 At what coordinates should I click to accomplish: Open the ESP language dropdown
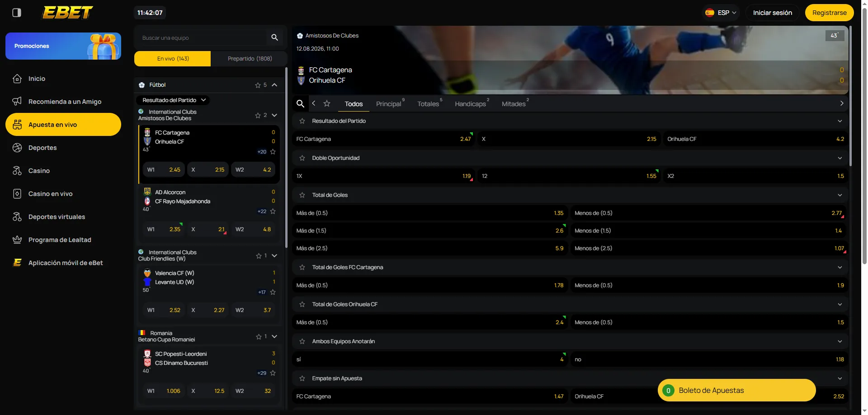(x=721, y=13)
